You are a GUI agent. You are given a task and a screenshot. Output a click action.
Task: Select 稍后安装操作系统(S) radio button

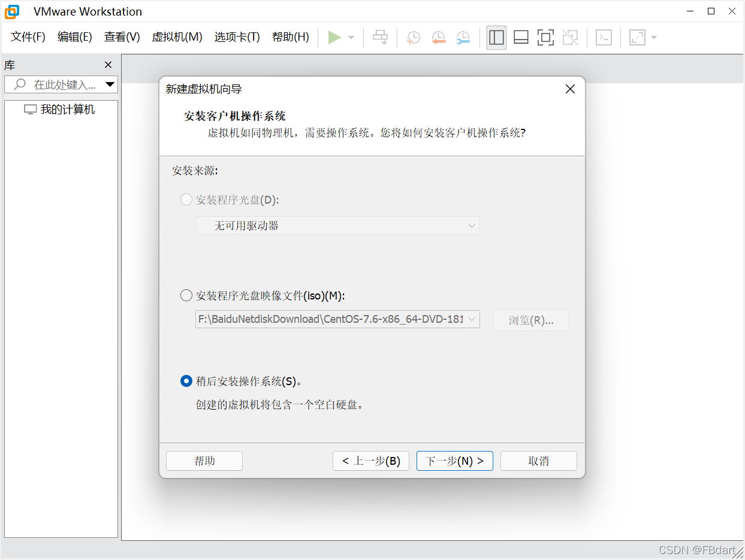pyautogui.click(x=186, y=381)
